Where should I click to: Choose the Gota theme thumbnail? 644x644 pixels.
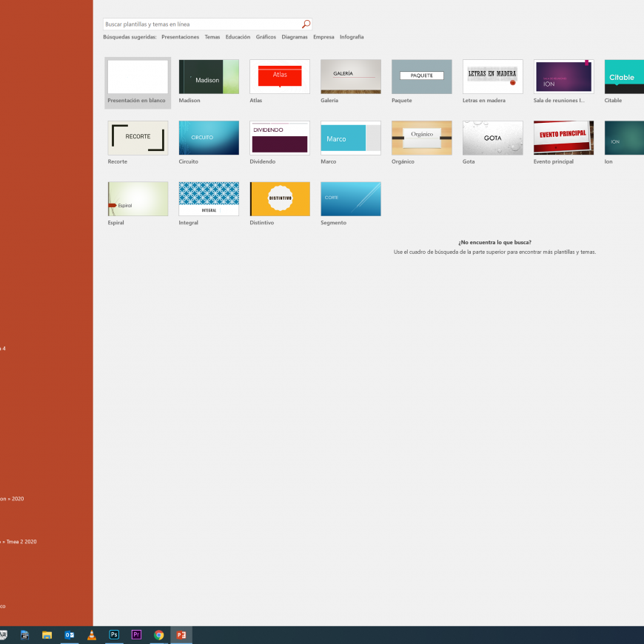[492, 138]
